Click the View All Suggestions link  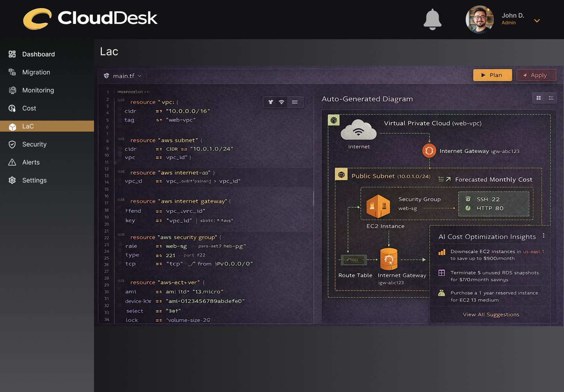[491, 314]
